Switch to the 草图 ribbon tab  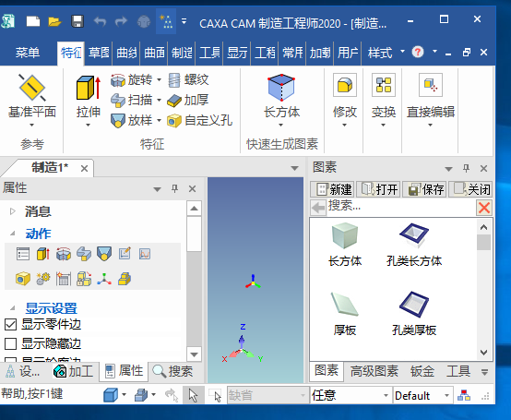(99, 53)
